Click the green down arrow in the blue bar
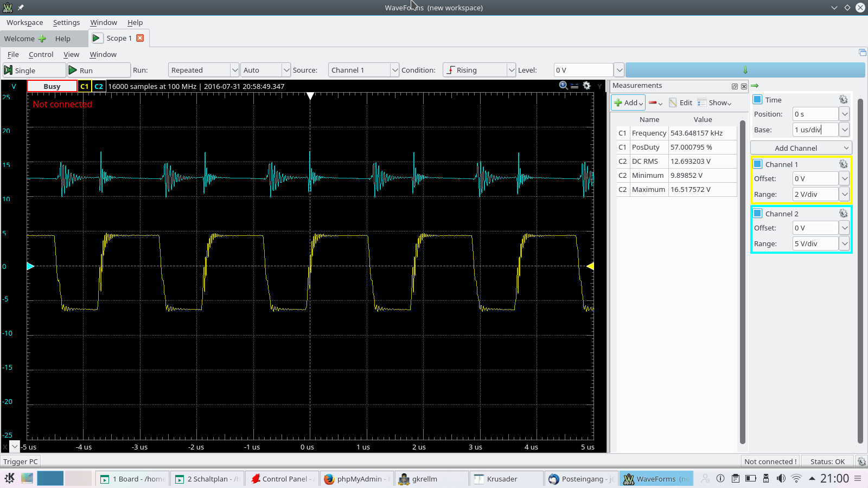Image resolution: width=868 pixels, height=488 pixels. pyautogui.click(x=745, y=70)
